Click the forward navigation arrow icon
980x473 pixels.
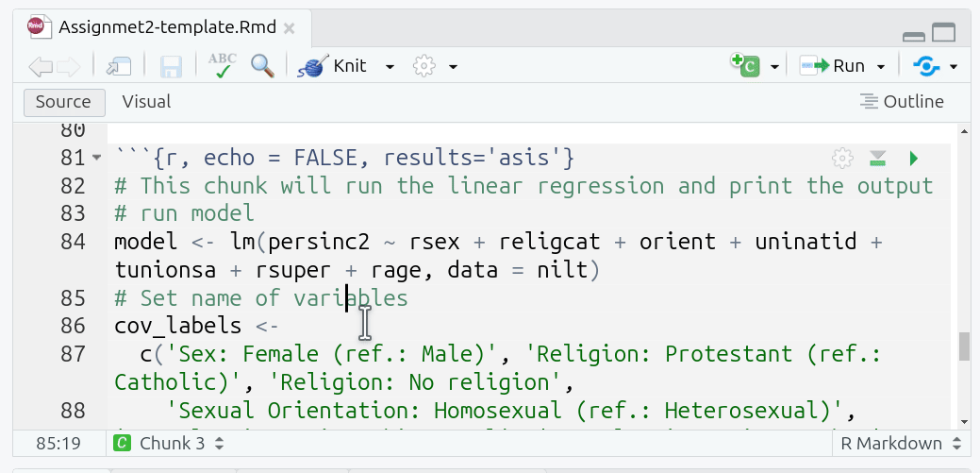click(69, 66)
